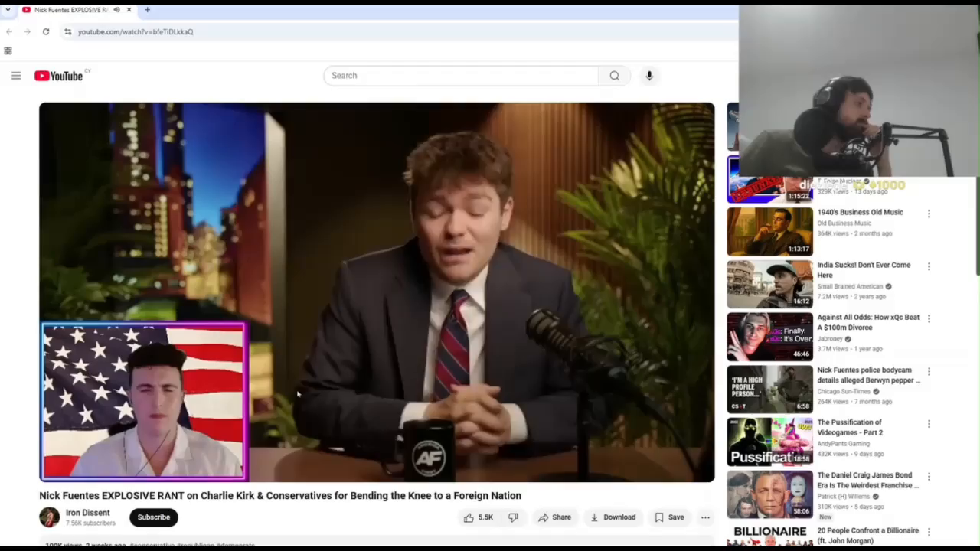Visit the Chicago Sun-Times channel
This screenshot has height=551, width=980.
pyautogui.click(x=844, y=391)
